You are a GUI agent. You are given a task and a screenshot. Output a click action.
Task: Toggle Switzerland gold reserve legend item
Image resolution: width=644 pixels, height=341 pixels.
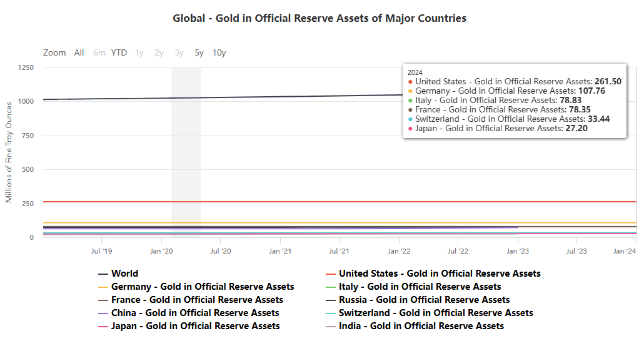click(x=436, y=313)
